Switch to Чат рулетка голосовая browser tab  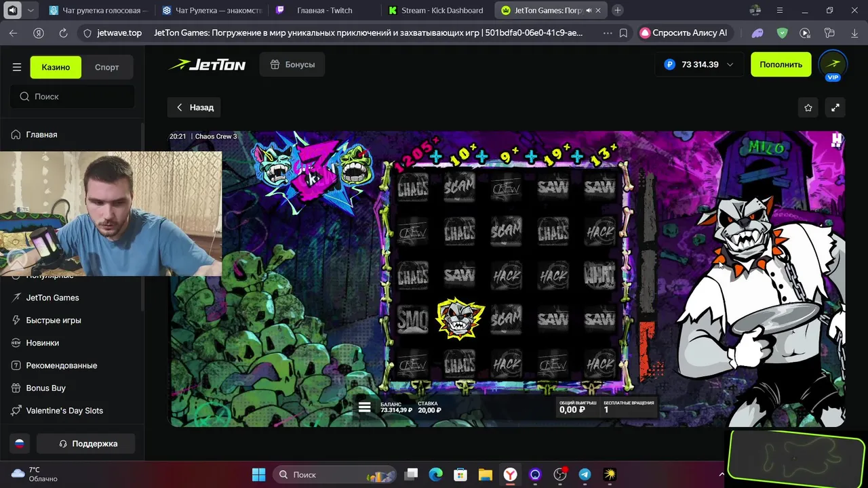pos(99,10)
